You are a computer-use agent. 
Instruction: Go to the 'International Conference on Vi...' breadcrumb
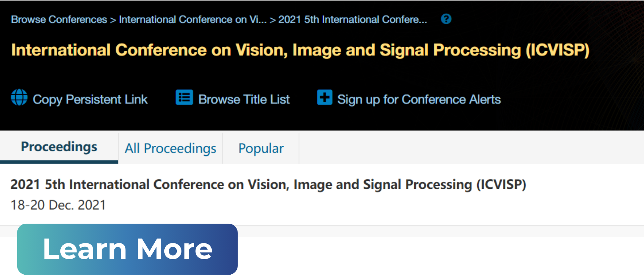(x=193, y=19)
